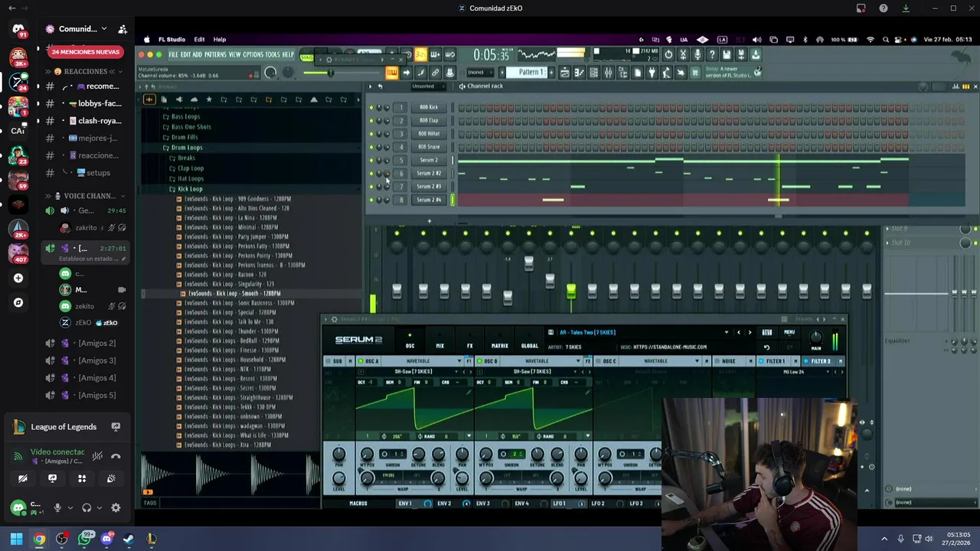
Task: Click 24 MENCIONES NUEVAS button
Action: [86, 52]
